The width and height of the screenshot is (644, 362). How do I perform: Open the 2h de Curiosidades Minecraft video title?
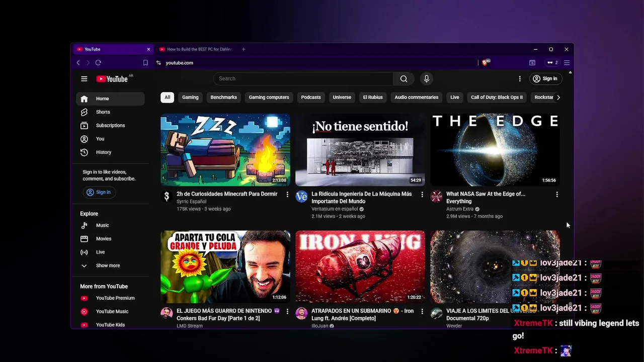[x=227, y=194]
